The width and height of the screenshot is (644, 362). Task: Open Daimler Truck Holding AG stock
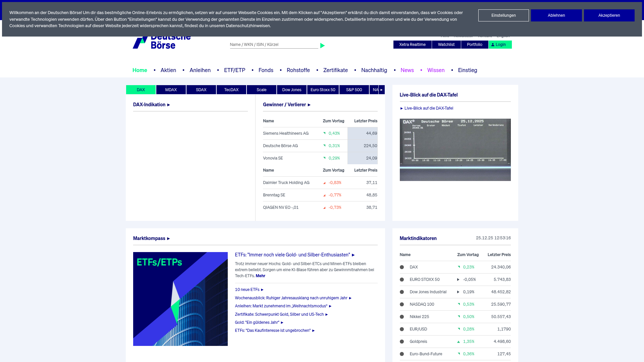coord(286,183)
